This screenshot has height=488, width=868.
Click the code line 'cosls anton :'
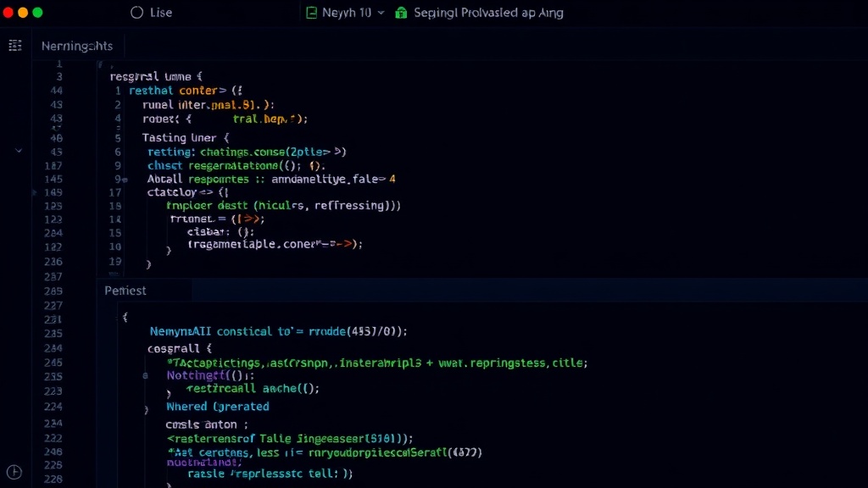[x=207, y=424]
